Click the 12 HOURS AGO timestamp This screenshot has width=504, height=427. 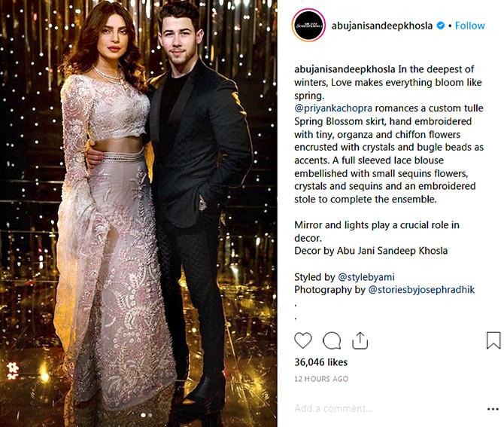(x=321, y=379)
